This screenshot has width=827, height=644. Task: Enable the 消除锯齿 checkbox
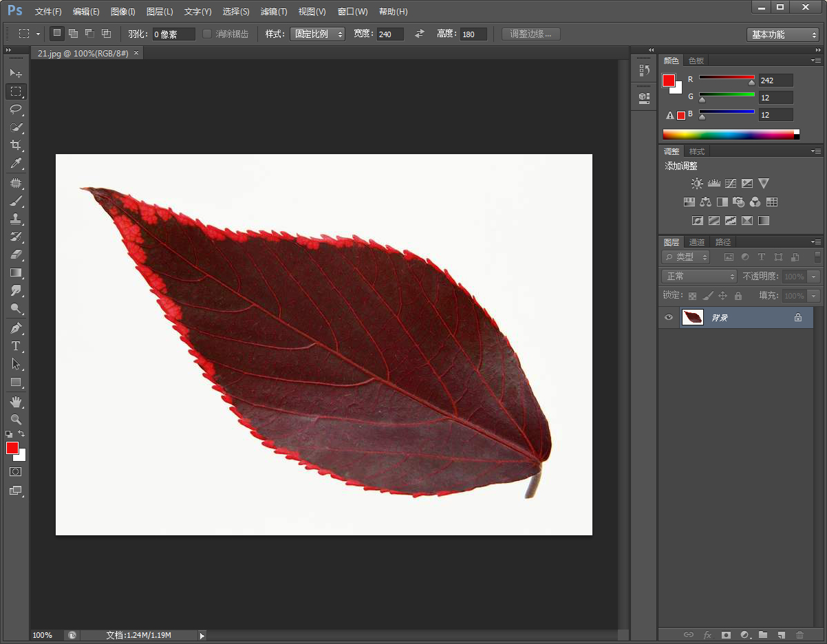[x=207, y=34]
